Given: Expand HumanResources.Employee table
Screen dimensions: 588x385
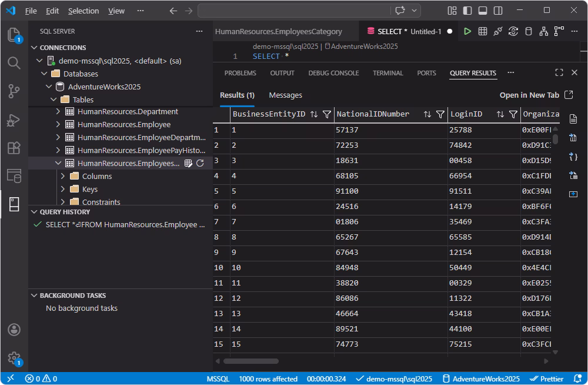Looking at the screenshot, I should click(x=58, y=124).
